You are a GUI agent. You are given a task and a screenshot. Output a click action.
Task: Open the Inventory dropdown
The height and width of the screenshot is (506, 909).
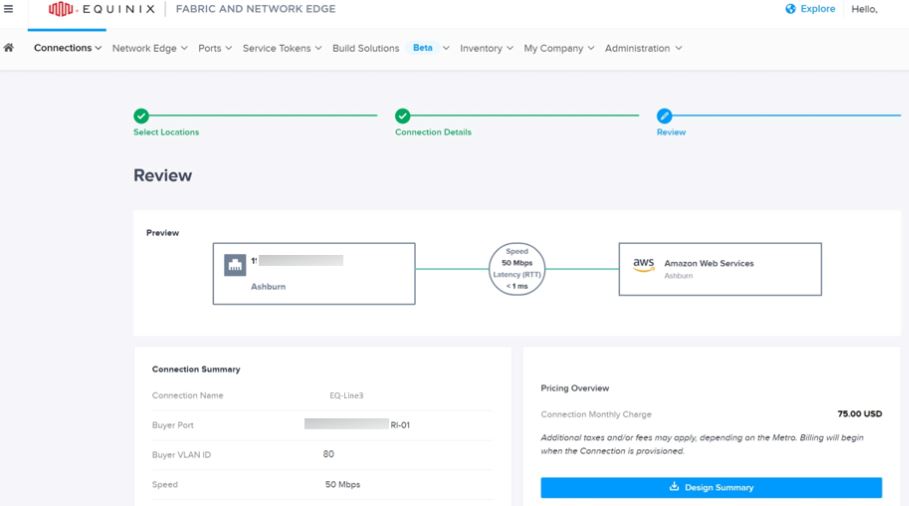[486, 48]
